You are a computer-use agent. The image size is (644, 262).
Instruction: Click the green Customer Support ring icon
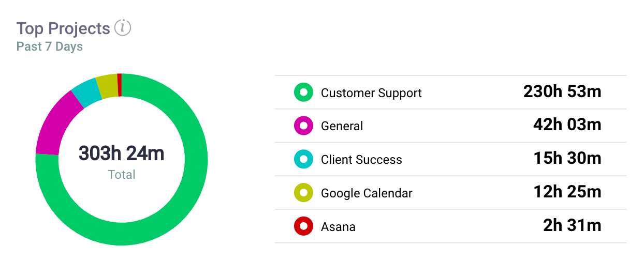(304, 93)
